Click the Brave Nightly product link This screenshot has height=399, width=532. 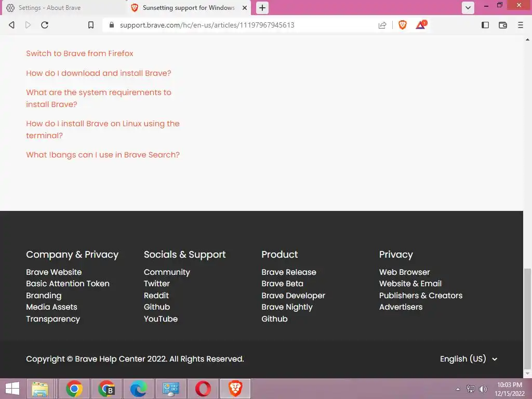pyautogui.click(x=287, y=307)
